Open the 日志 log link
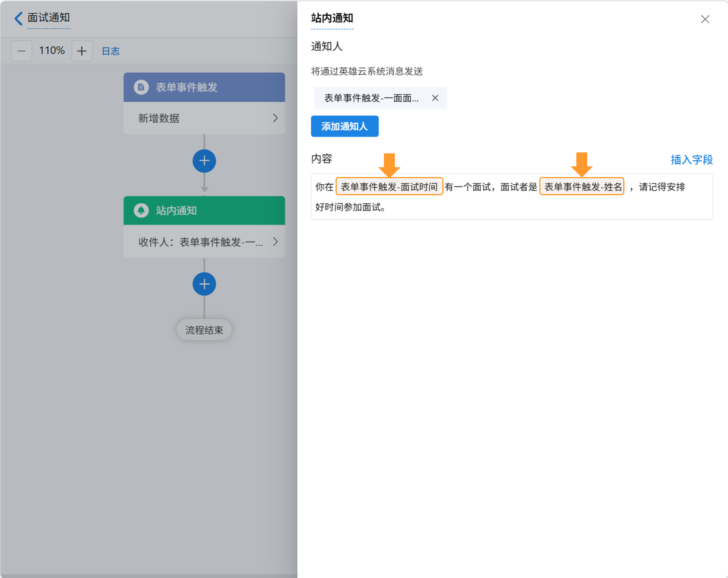 [111, 51]
